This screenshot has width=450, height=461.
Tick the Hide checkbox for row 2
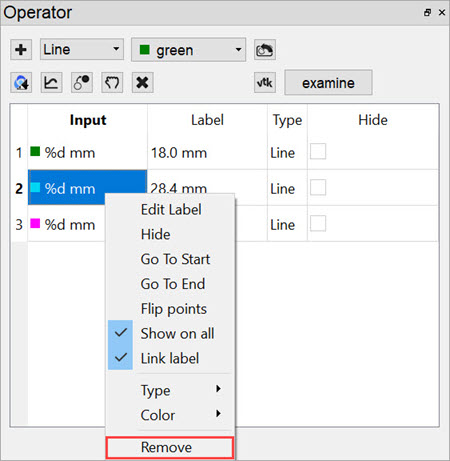point(318,188)
